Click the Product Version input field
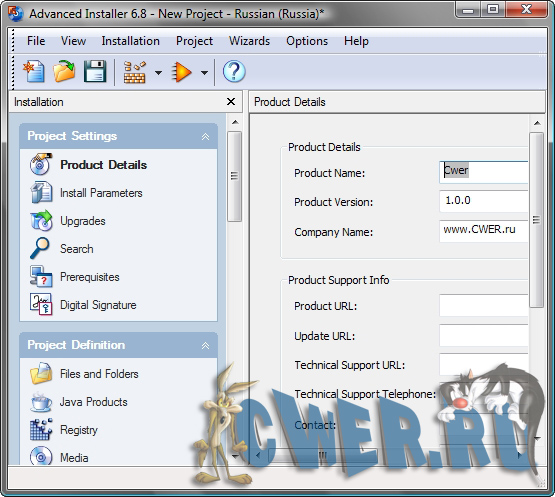The width and height of the screenshot is (555, 497). pos(484,201)
